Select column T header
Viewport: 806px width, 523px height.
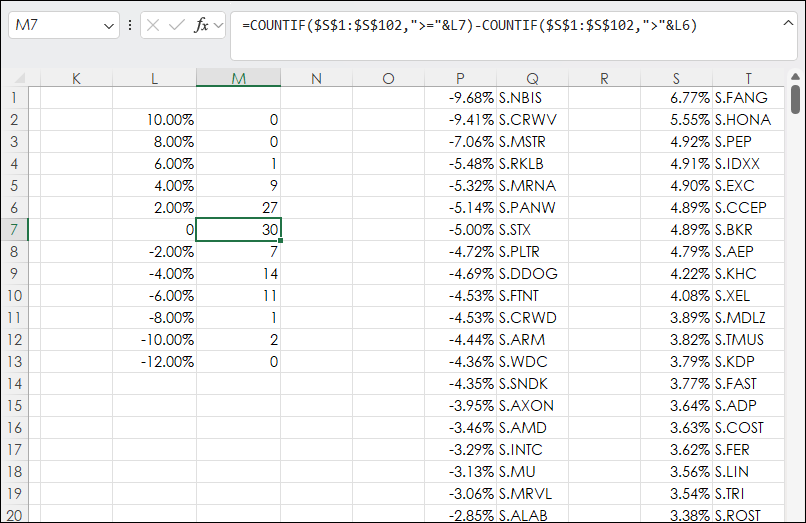748,78
